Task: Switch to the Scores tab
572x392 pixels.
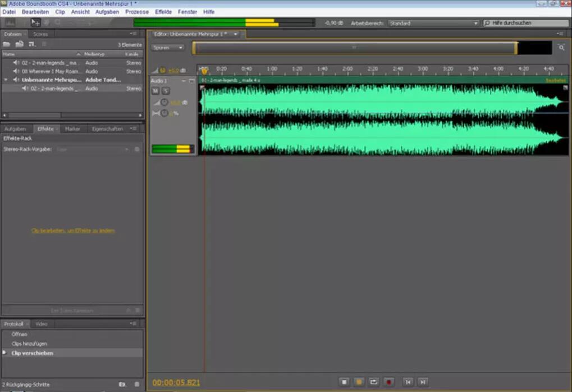Action: coord(40,34)
